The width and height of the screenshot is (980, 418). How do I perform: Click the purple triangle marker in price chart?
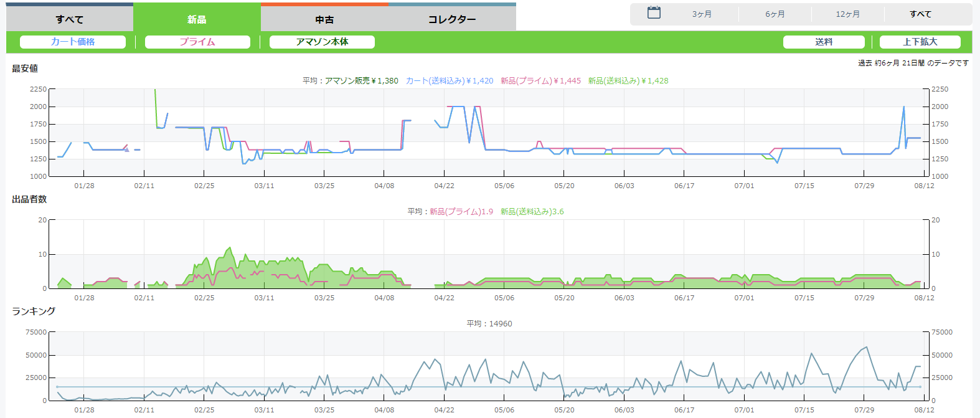127,150
